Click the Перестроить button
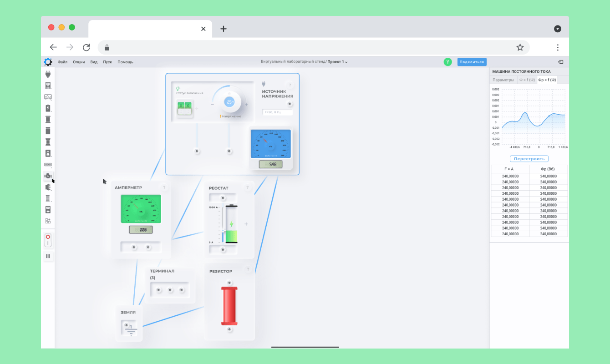 pyautogui.click(x=529, y=159)
